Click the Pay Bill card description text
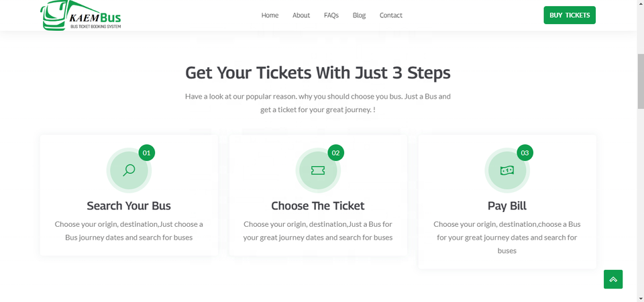The height and width of the screenshot is (302, 644). 507,237
